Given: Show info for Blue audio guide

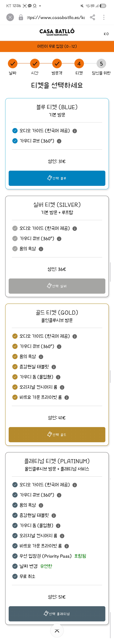Looking at the screenshot, I should tap(75, 131).
